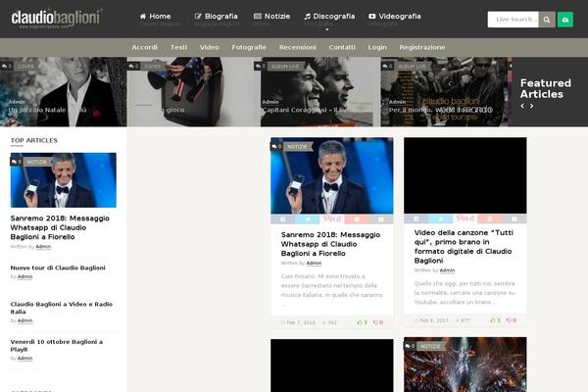Click Admin author under Venerdì 10 ottobre article
This screenshot has width=588, height=392.
point(25,359)
